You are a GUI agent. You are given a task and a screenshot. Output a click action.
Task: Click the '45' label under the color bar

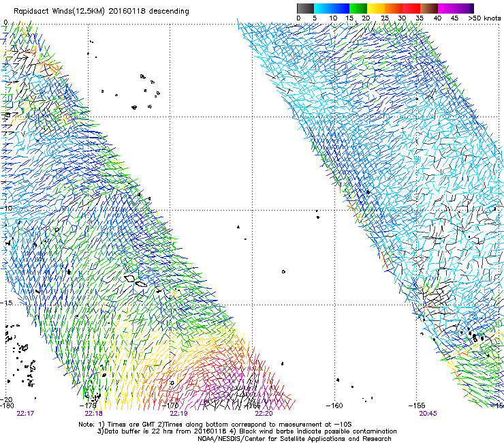point(454,18)
